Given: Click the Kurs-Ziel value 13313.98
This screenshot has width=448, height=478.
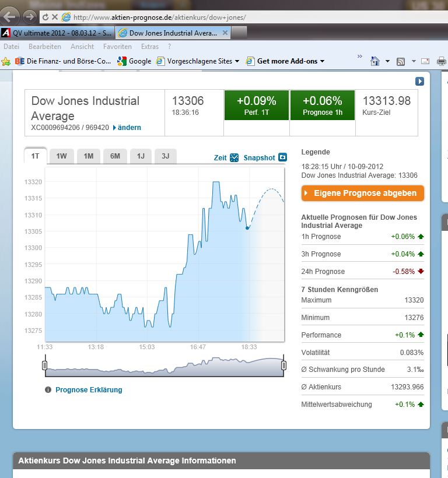Looking at the screenshot, I should point(387,101).
